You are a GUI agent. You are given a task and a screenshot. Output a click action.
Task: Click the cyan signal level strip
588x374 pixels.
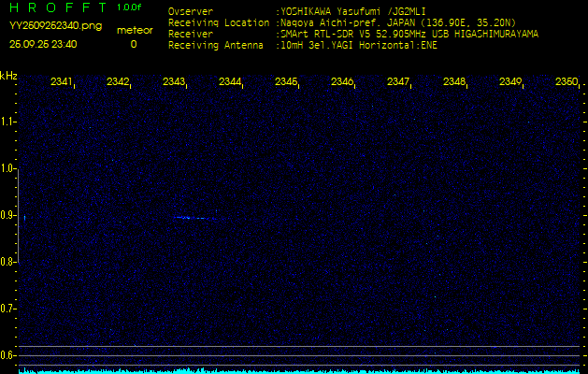click(x=294, y=370)
